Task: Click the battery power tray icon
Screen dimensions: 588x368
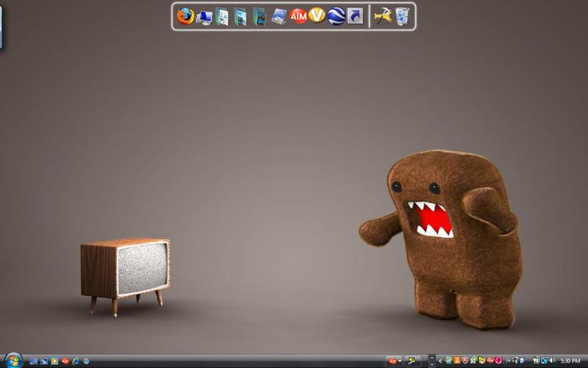Action: coord(537,361)
